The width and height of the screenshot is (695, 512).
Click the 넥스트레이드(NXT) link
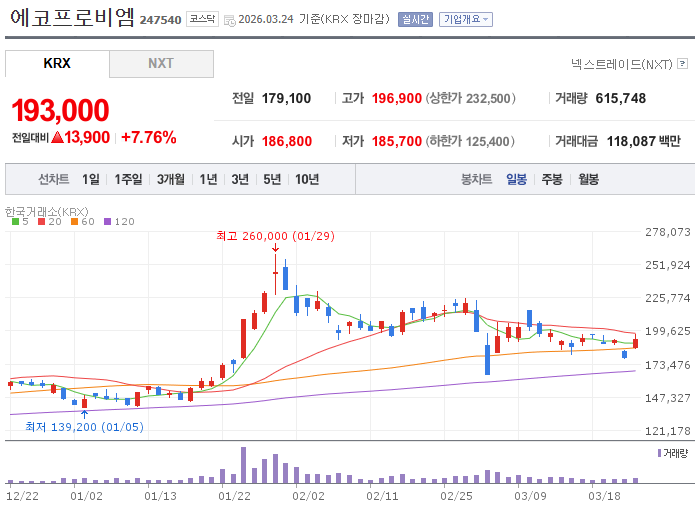622,64
